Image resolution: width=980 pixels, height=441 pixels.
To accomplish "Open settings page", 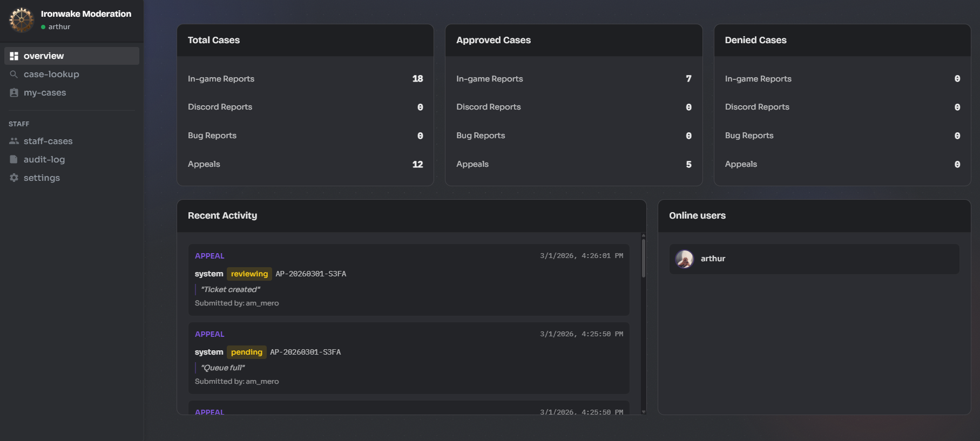I will click(x=72, y=178).
